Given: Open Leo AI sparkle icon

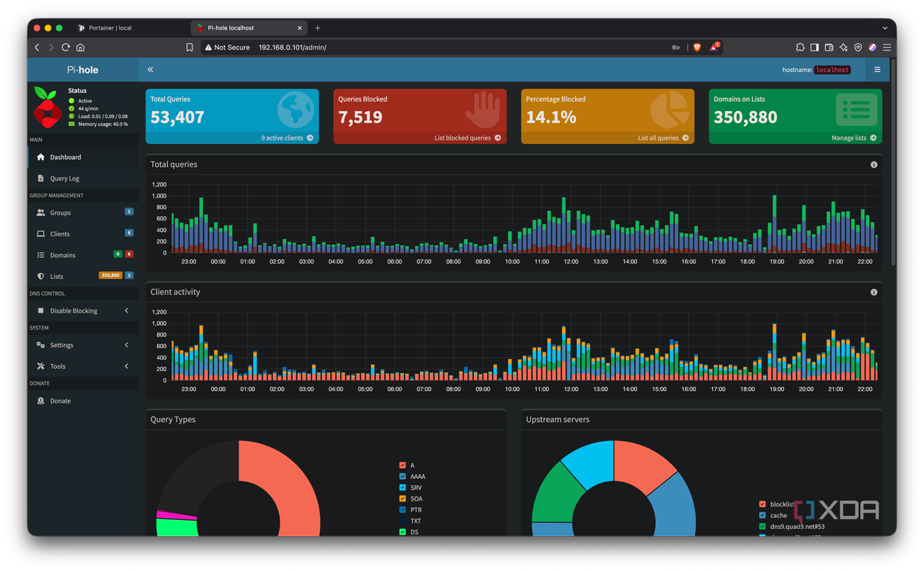Looking at the screenshot, I should [x=843, y=48].
